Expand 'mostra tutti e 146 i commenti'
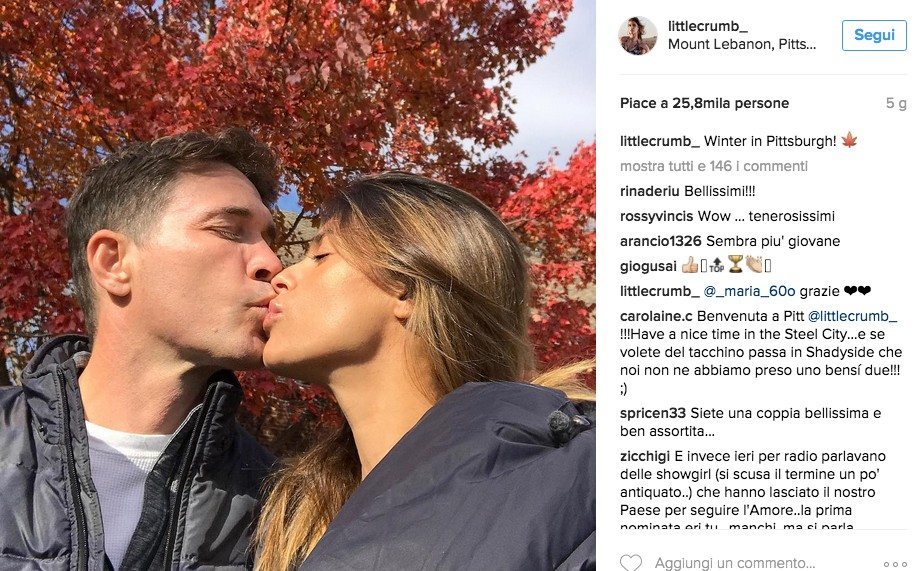924x571 pixels. point(714,166)
